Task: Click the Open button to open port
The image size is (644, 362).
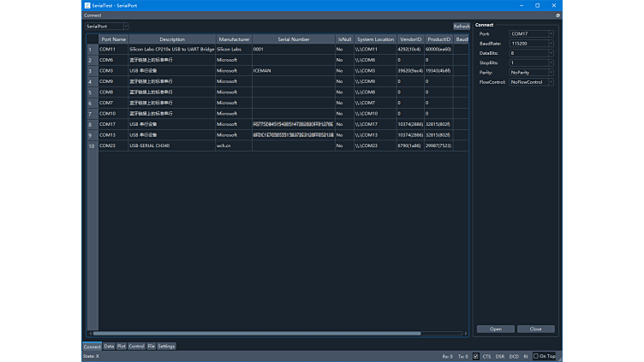Action: click(x=495, y=329)
